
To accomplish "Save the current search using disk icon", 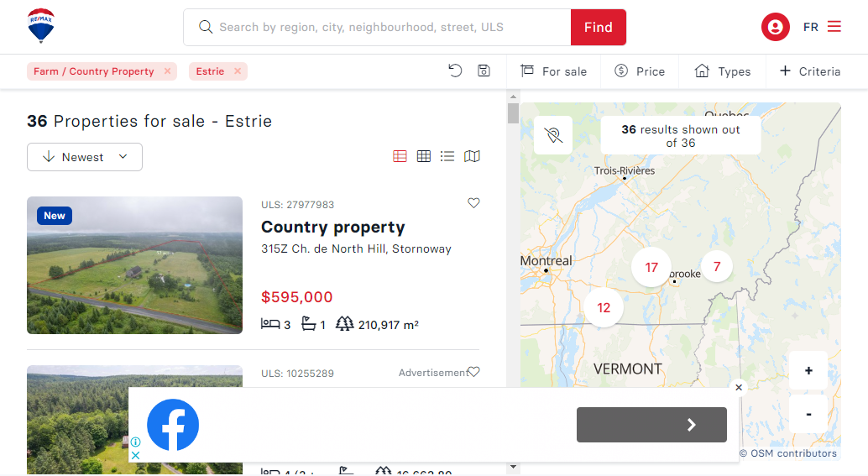I will pos(484,71).
